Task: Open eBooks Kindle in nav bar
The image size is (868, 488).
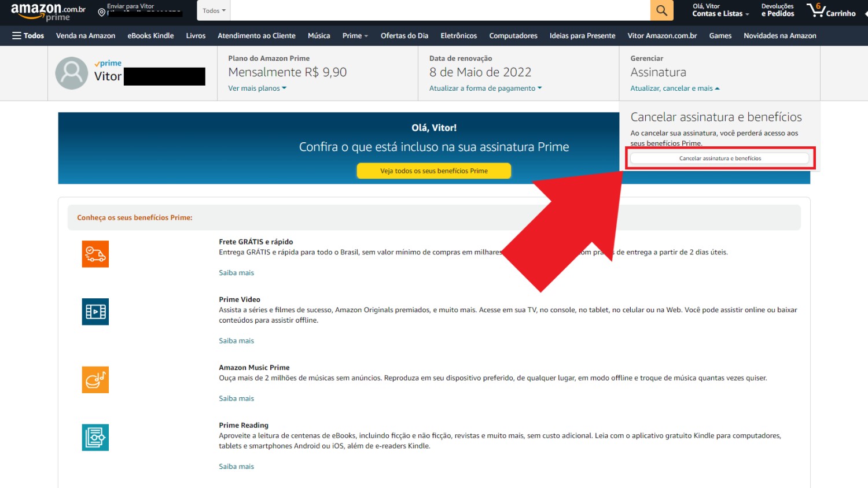Action: (150, 35)
